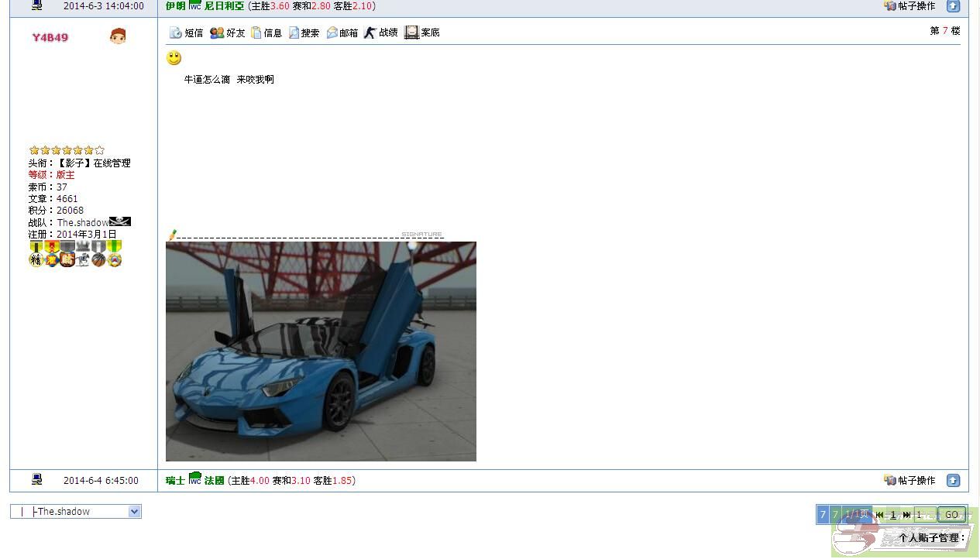Click the username Y4B49

[50, 37]
